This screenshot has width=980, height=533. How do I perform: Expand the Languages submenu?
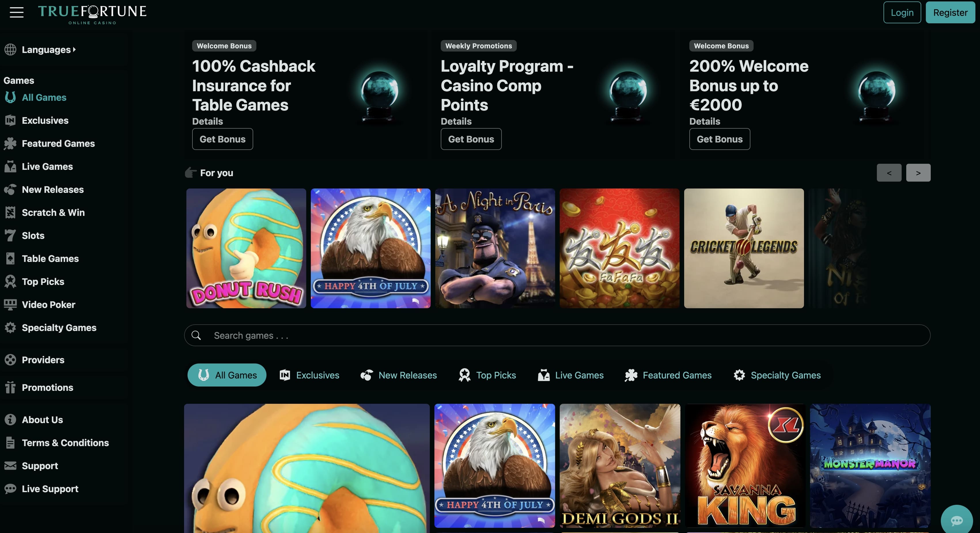(x=49, y=50)
